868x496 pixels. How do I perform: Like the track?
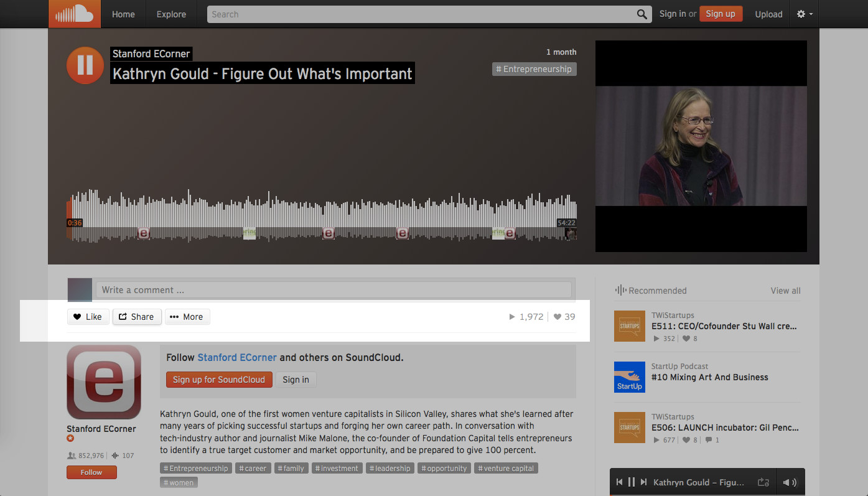(88, 317)
